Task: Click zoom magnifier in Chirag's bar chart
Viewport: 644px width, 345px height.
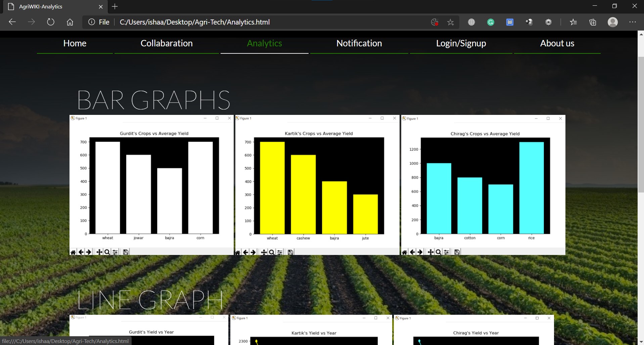Action: tap(438, 252)
